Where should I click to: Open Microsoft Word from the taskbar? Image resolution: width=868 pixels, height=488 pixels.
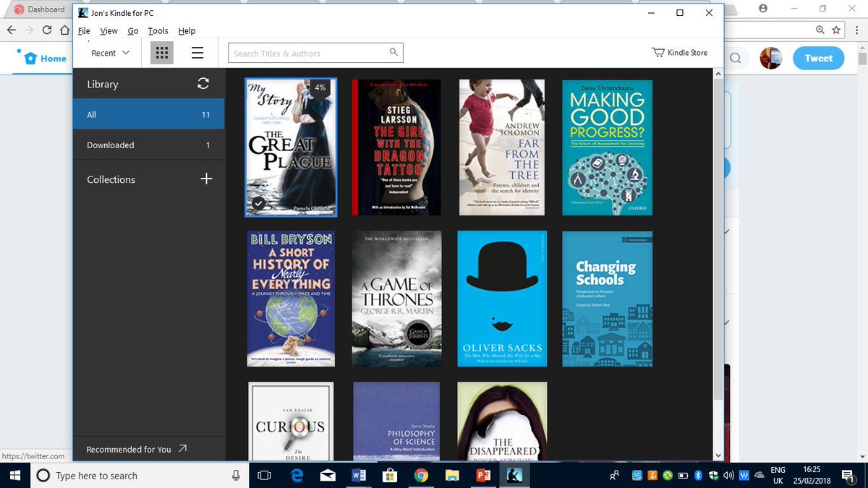[359, 475]
